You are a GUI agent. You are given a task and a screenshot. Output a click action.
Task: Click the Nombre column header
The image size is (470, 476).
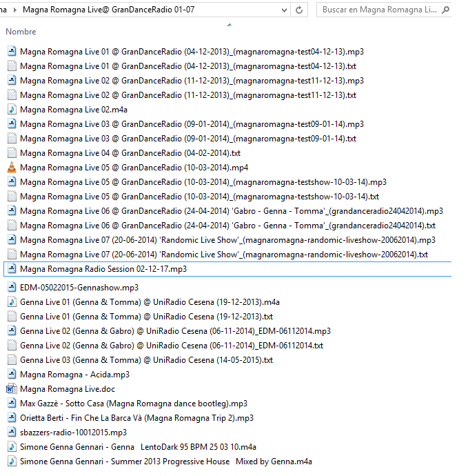coord(21,32)
